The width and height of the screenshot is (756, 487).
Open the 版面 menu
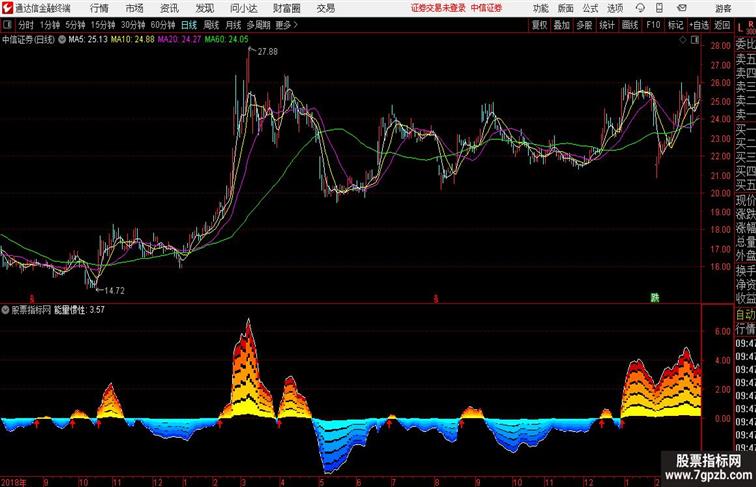pos(566,8)
